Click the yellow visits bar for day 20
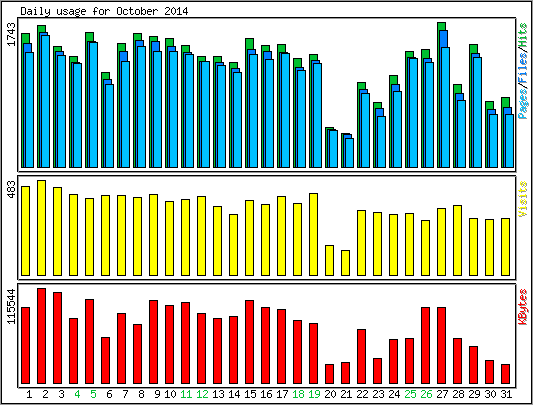Screen dimensions: 533x405 coord(329,260)
